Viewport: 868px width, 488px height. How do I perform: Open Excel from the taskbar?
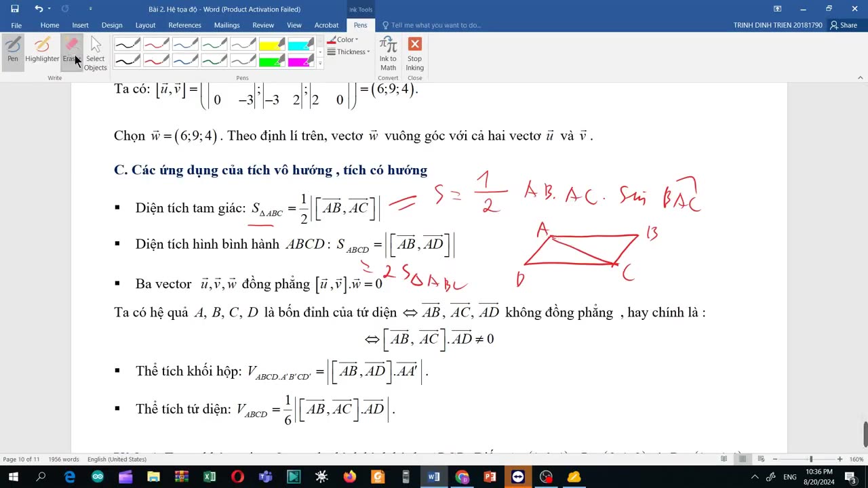tap(210, 476)
